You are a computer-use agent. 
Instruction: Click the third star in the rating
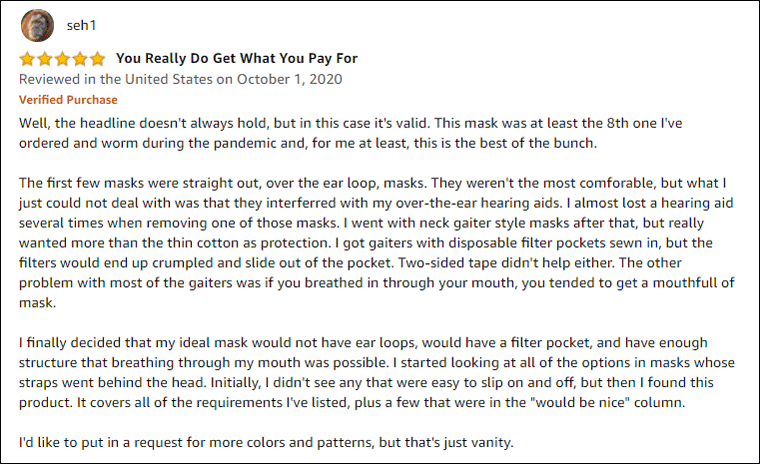pyautogui.click(x=62, y=58)
